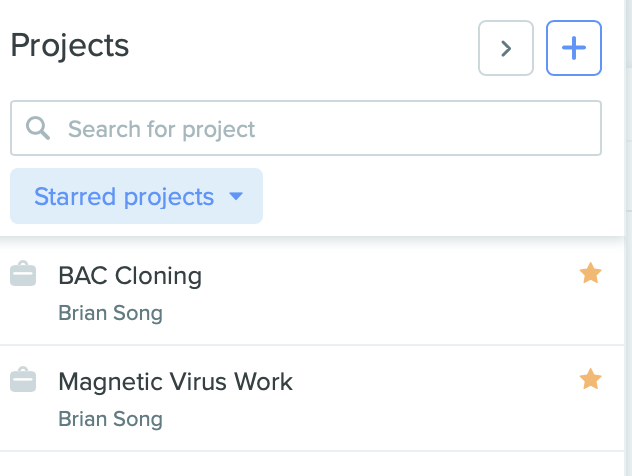Select the BAC Cloning list row background
Image resolution: width=632 pixels, height=476 pixels.
(x=312, y=292)
